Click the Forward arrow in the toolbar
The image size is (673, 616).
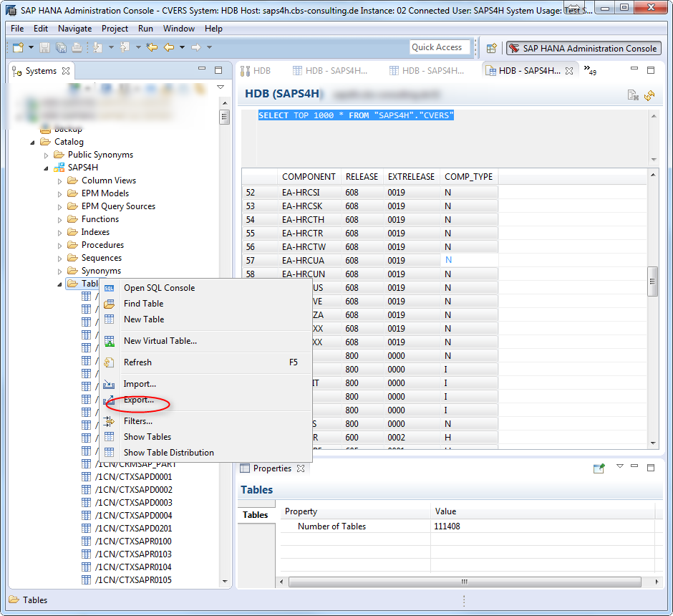(196, 47)
